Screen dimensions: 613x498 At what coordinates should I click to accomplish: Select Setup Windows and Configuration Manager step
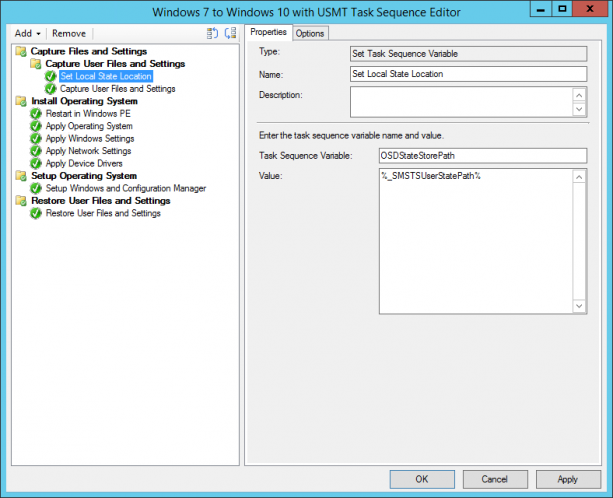pyautogui.click(x=125, y=188)
